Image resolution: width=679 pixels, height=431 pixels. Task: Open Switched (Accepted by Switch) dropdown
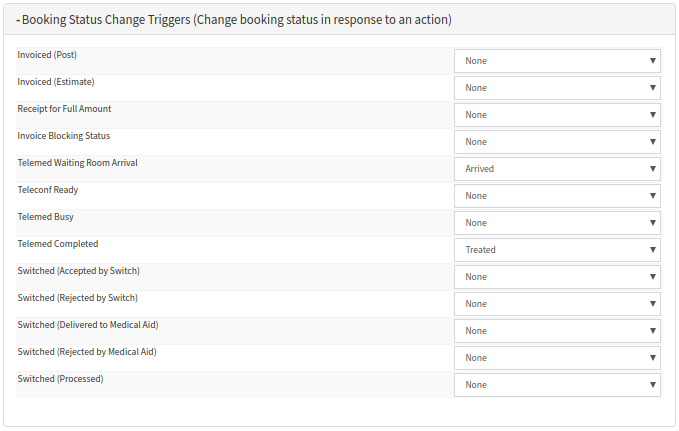pos(557,277)
